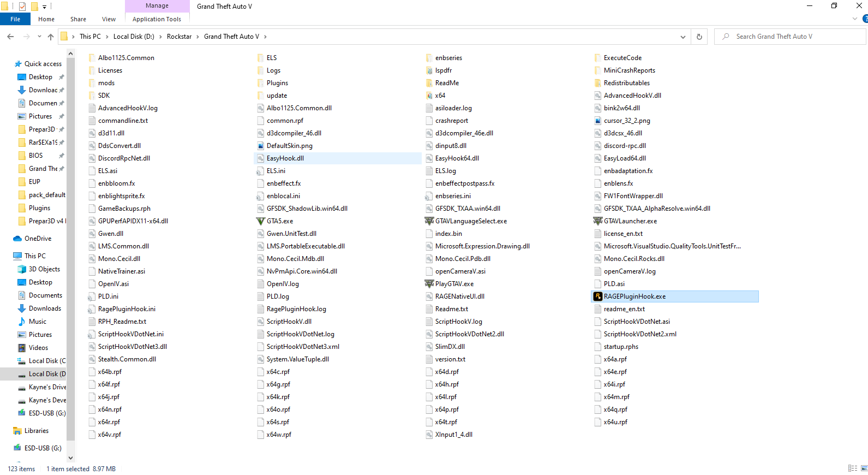Go up one folder level
This screenshot has width=868, height=475.
pos(51,37)
